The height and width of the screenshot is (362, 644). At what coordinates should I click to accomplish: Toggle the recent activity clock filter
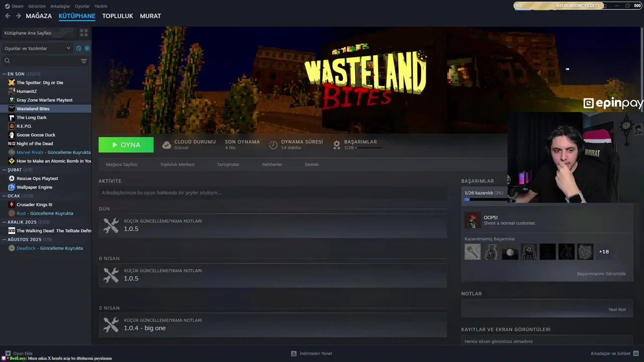(x=78, y=48)
